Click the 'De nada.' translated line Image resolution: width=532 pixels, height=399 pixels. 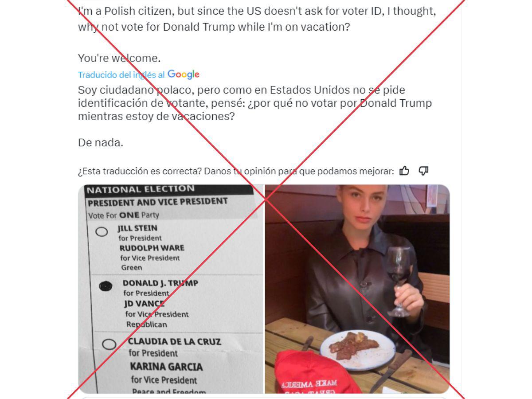pos(101,143)
